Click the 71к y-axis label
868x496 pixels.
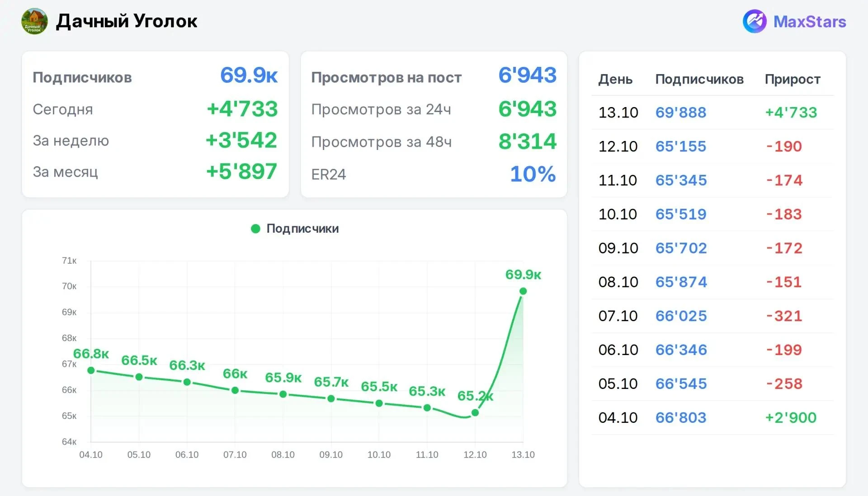(x=69, y=261)
